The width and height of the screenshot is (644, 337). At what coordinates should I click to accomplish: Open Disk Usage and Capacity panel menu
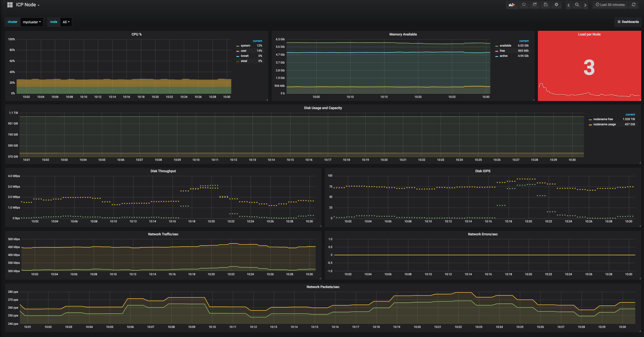[323, 108]
